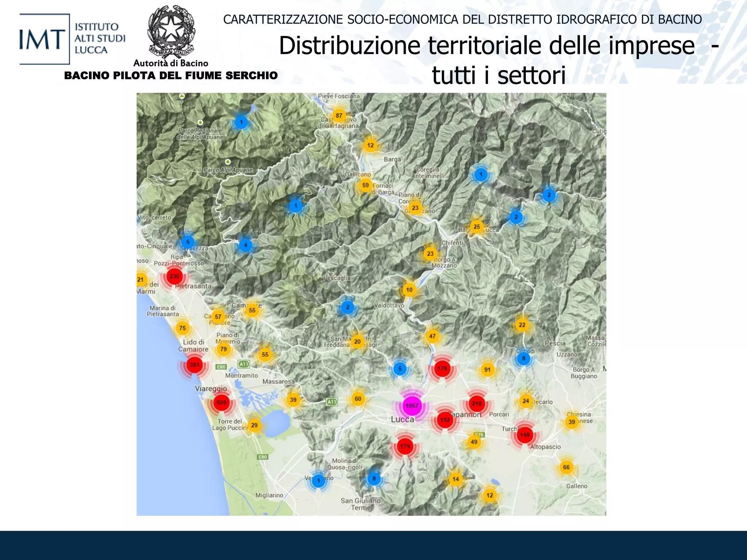Click the orange 49 marker south of Capannori

pos(474,442)
